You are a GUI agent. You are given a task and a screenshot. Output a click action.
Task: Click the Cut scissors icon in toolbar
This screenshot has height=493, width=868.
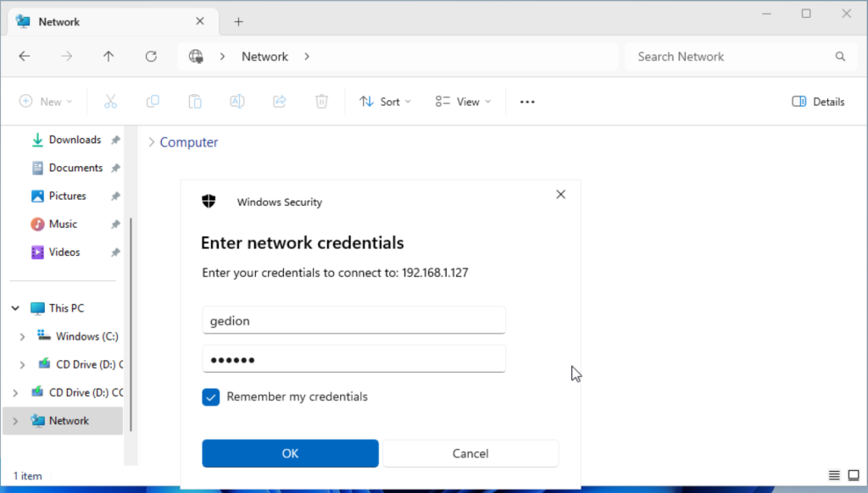point(110,102)
